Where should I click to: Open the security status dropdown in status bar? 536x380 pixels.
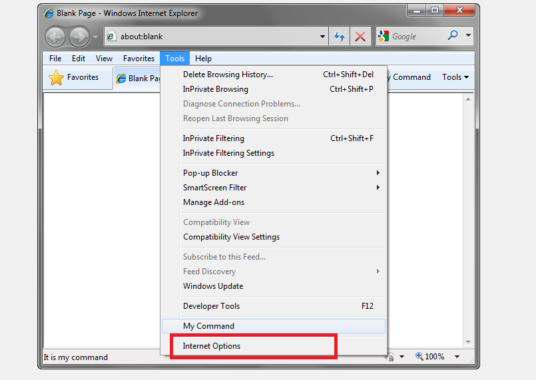401,357
